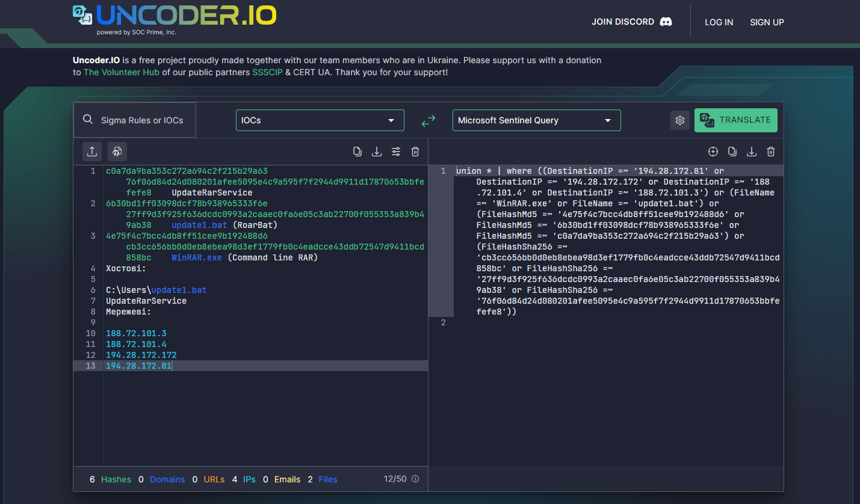Click the 12/50 usage counter
Viewport: 860px width, 504px height.
pos(395,479)
